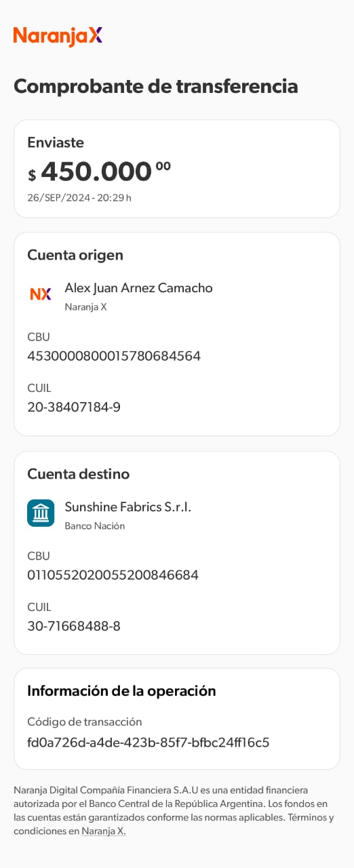Screen dimensions: 354x868
Task: Click the Enviaste label
Action: pos(56,142)
